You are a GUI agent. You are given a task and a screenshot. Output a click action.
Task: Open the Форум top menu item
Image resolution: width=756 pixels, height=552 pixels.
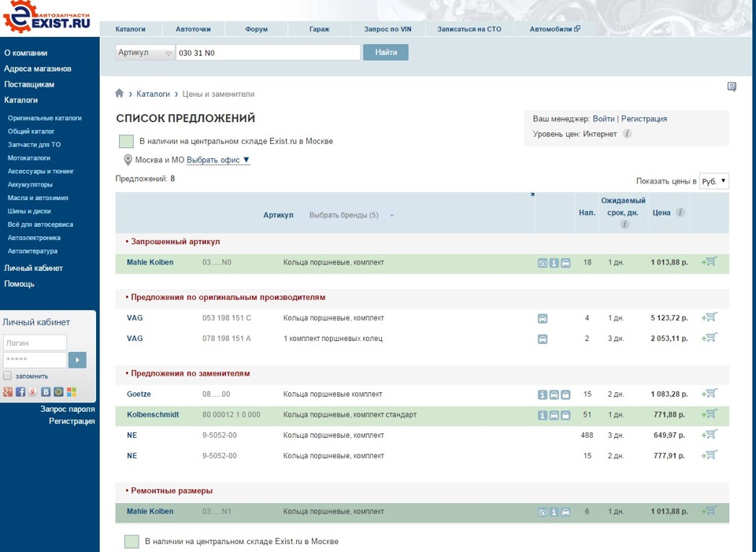pyautogui.click(x=256, y=29)
